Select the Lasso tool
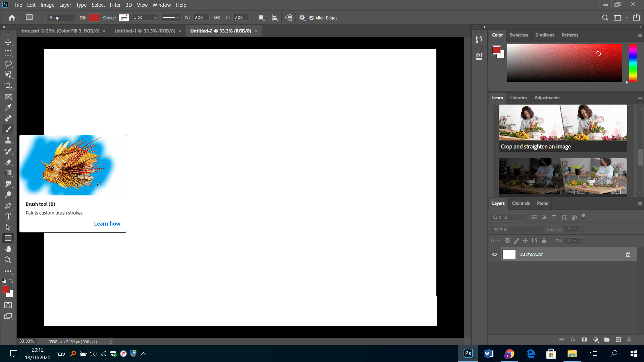The image size is (644, 362). (8, 64)
